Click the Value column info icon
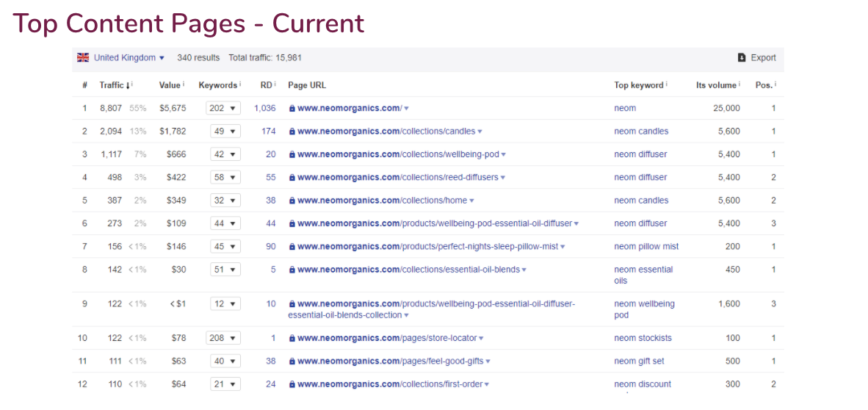868x410 pixels. pos(184,84)
